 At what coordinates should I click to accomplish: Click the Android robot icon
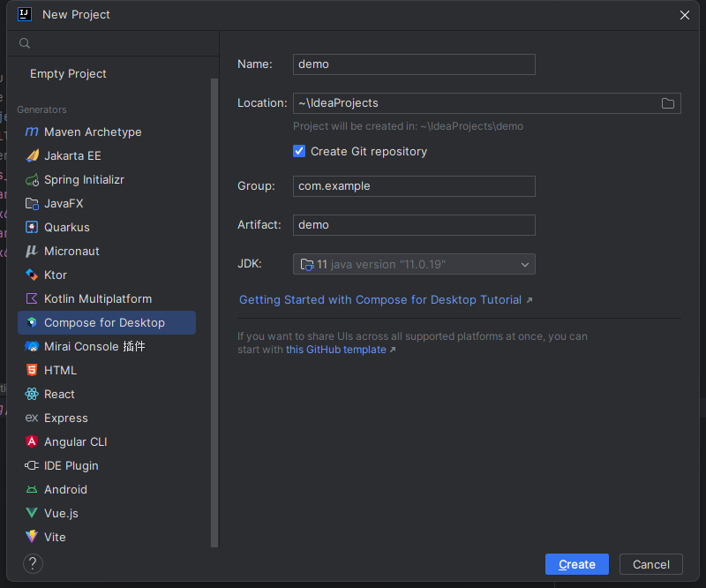tap(32, 490)
